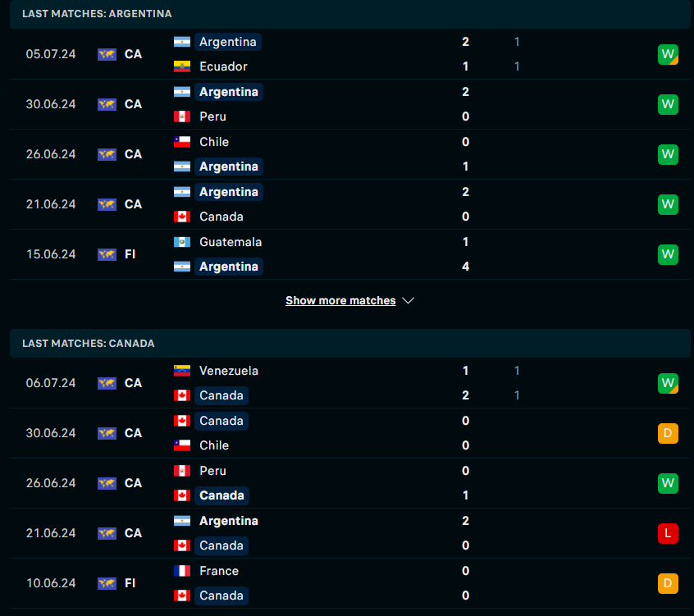Screen dimensions: 694x616
Task: Click the W badge for Venezuela vs Canada
Action: click(x=668, y=383)
